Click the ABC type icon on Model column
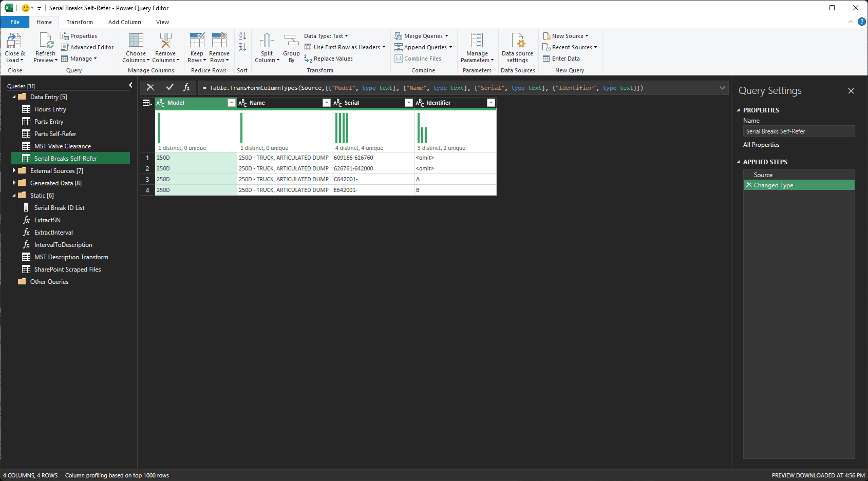This screenshot has width=868, height=481. 161,103
